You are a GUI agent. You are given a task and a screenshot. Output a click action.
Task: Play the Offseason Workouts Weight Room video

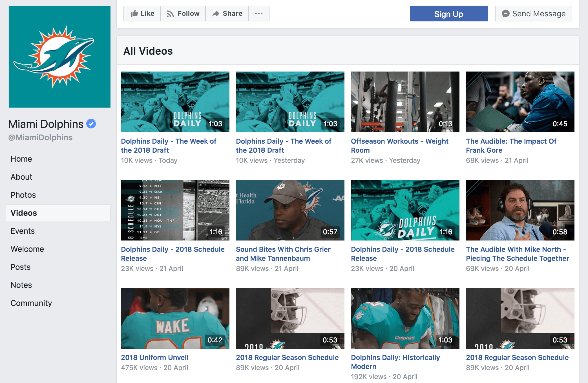[x=405, y=102]
